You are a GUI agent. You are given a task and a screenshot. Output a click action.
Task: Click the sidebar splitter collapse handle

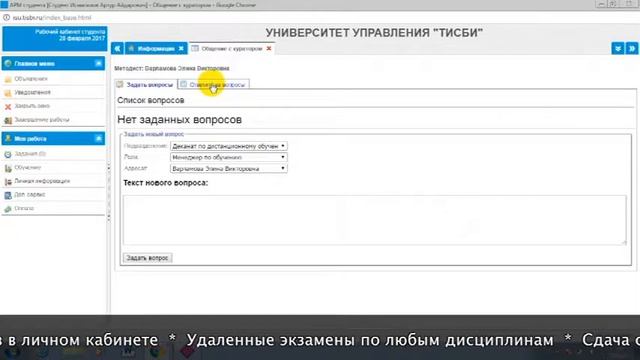[x=109, y=192]
